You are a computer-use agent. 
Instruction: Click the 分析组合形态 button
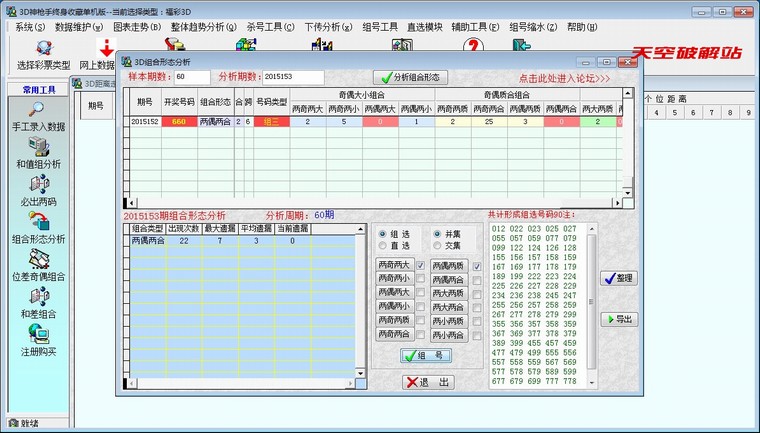point(411,77)
